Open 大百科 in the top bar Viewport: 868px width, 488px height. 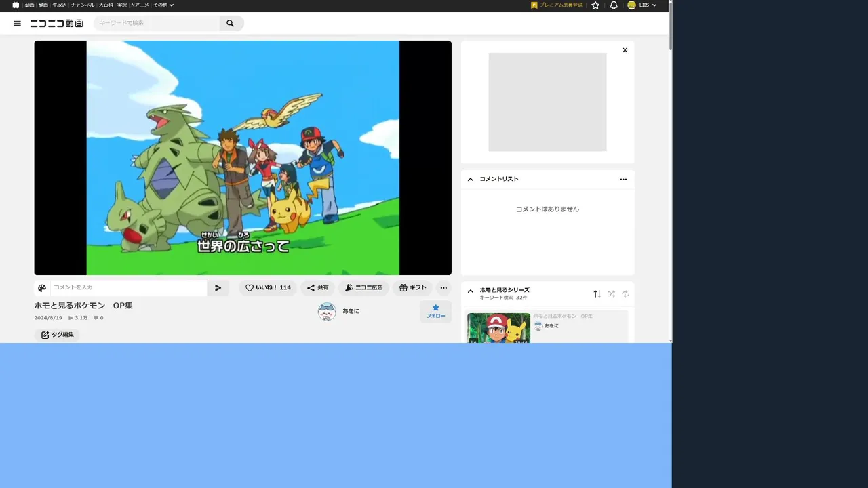coord(106,5)
